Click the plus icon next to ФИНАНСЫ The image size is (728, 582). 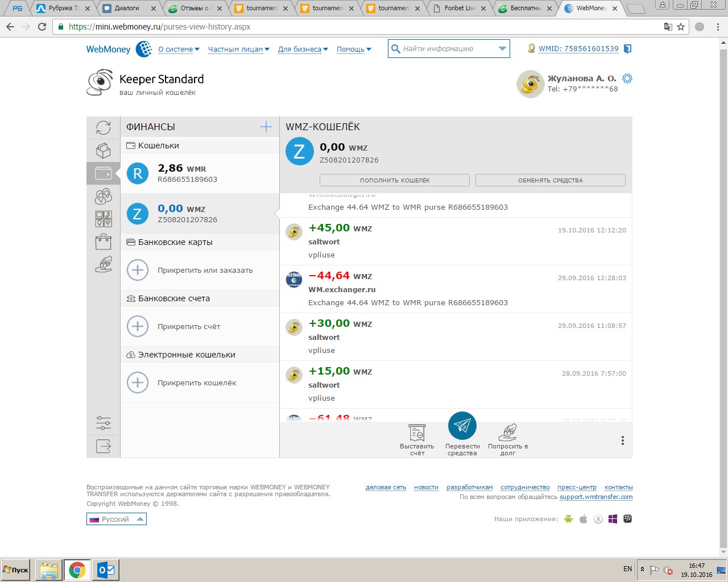click(266, 127)
